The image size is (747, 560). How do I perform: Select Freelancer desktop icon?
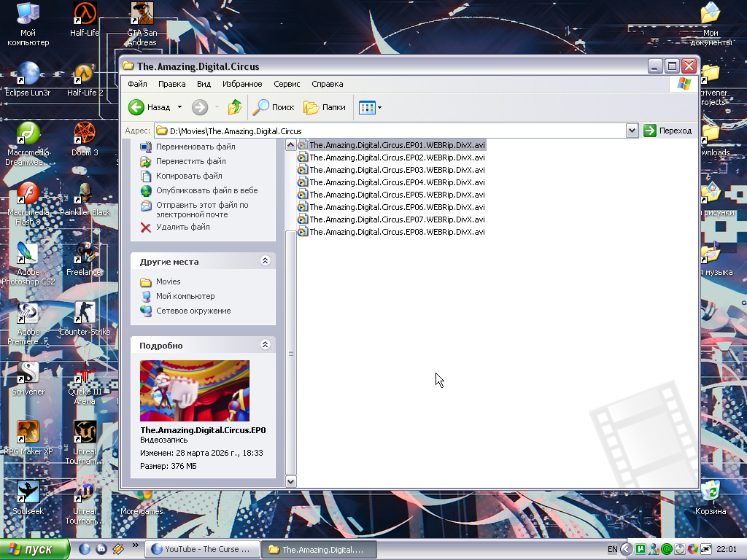[85, 259]
